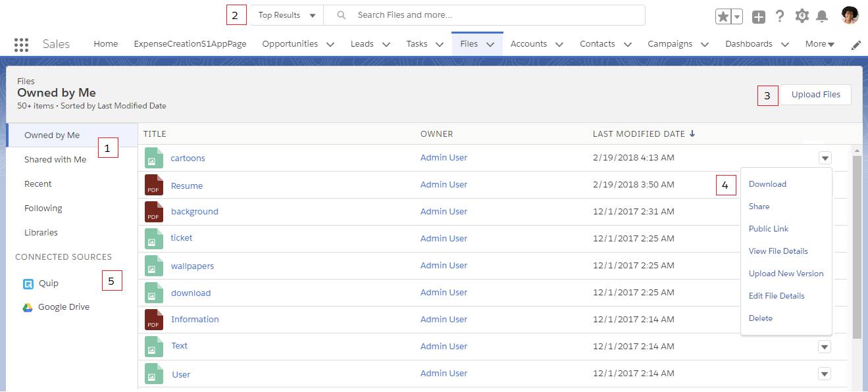Select the Libraries filter
Viewport: 868px width, 392px height.
(x=41, y=233)
